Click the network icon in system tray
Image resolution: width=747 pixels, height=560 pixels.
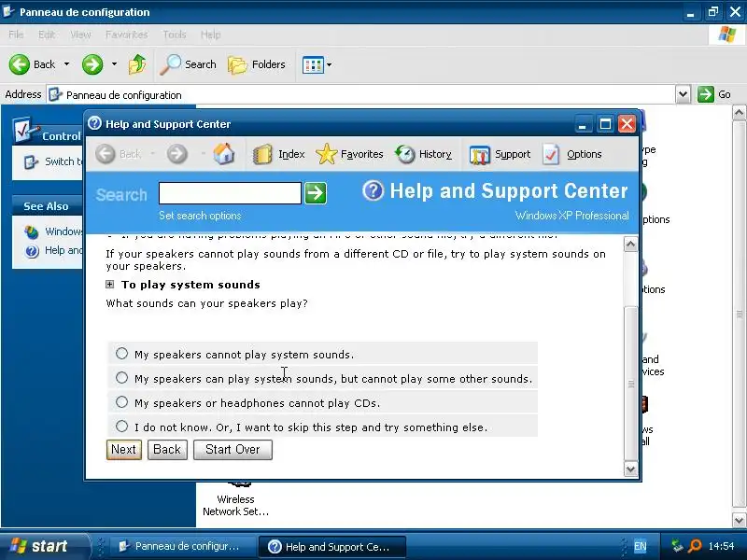pos(677,546)
